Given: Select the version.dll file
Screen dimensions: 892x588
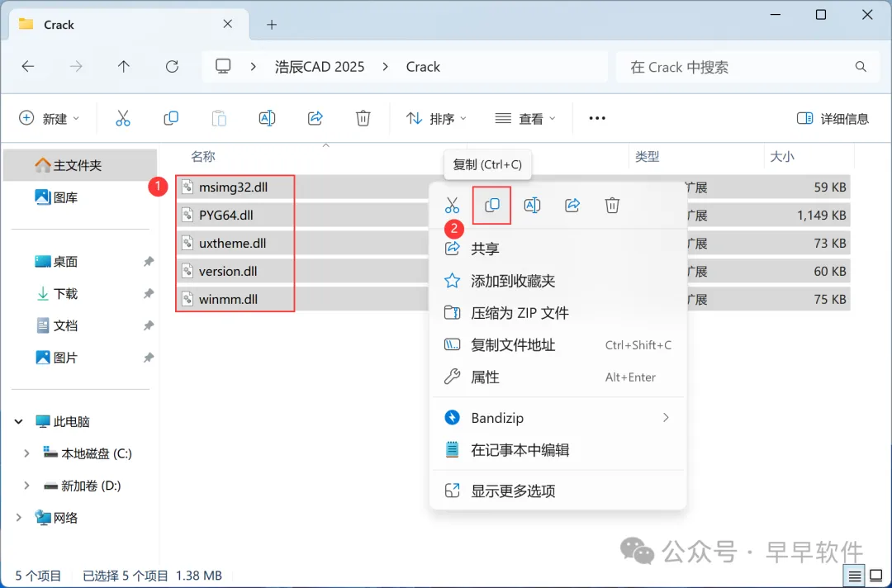Looking at the screenshot, I should pyautogui.click(x=228, y=271).
